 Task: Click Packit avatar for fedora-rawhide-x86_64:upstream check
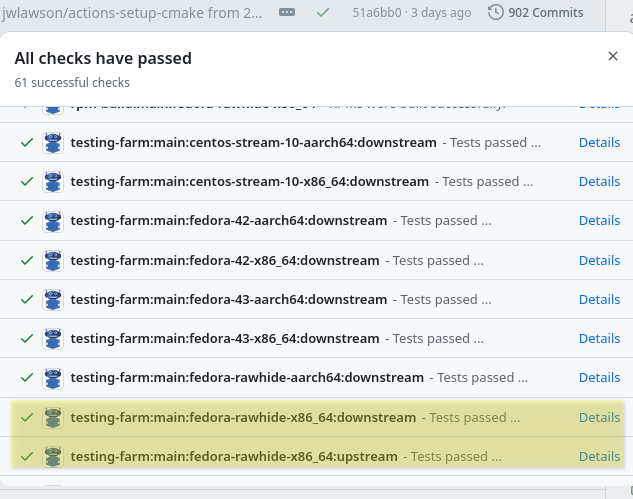53,457
